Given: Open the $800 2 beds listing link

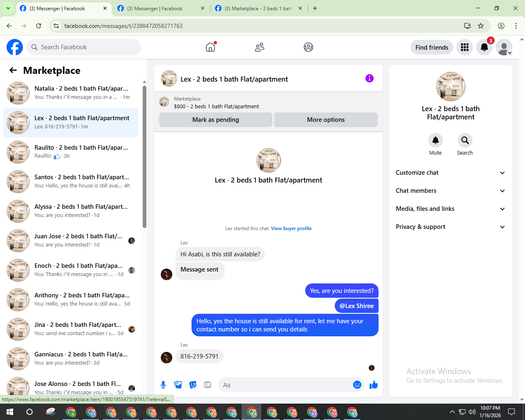Looking at the screenshot, I should coord(216,106).
